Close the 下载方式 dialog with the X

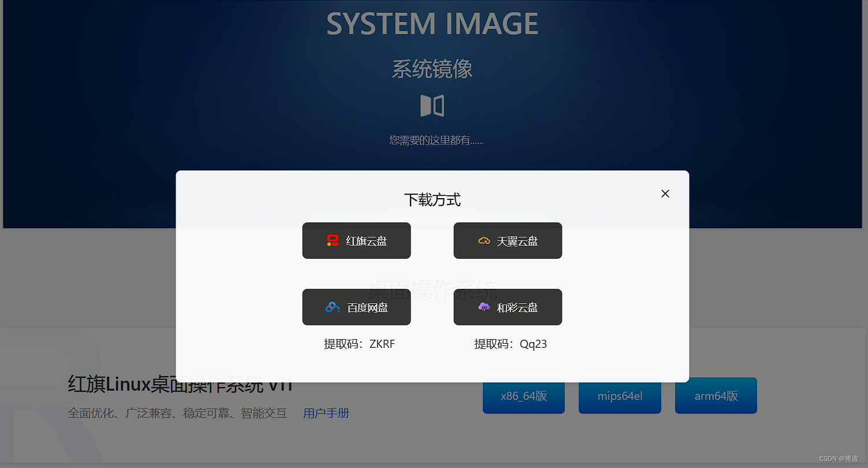click(x=665, y=194)
